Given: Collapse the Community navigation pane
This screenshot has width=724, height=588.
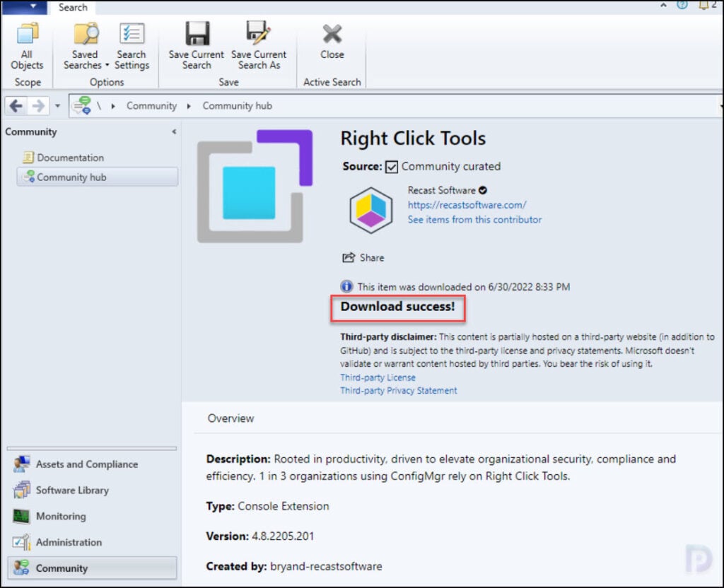Looking at the screenshot, I should [174, 132].
